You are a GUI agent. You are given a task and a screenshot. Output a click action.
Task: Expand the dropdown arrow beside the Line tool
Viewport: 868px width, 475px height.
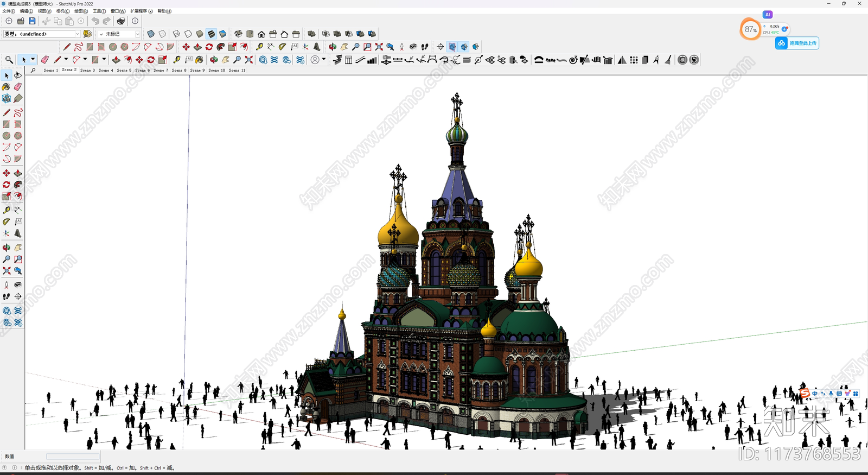(66, 59)
